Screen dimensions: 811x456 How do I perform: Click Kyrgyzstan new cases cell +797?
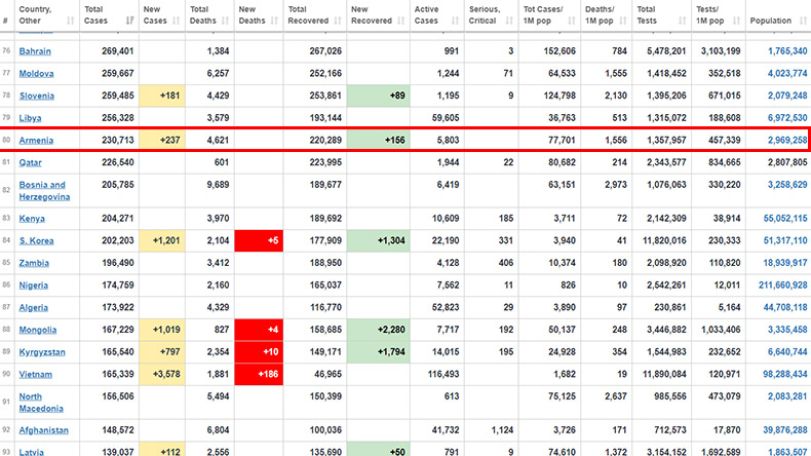click(162, 352)
